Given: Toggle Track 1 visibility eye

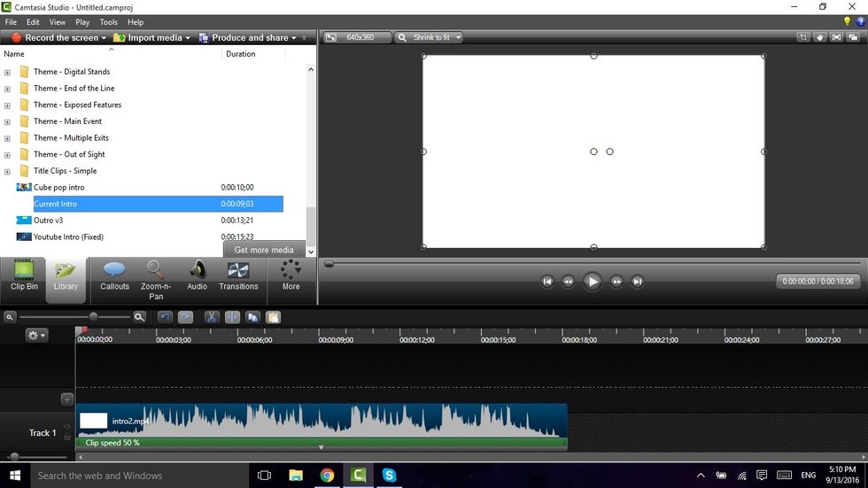Looking at the screenshot, I should 67,427.
